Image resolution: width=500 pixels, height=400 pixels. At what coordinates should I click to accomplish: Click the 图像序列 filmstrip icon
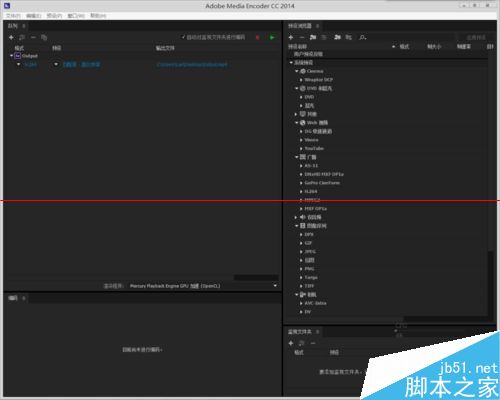pyautogui.click(x=303, y=226)
